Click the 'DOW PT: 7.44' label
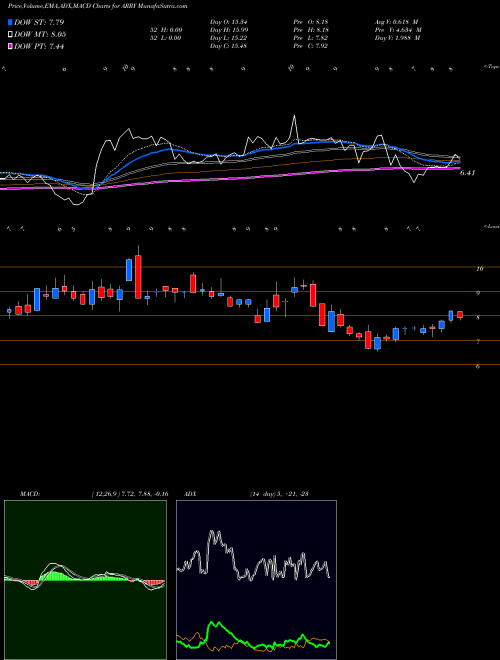 (x=39, y=47)
